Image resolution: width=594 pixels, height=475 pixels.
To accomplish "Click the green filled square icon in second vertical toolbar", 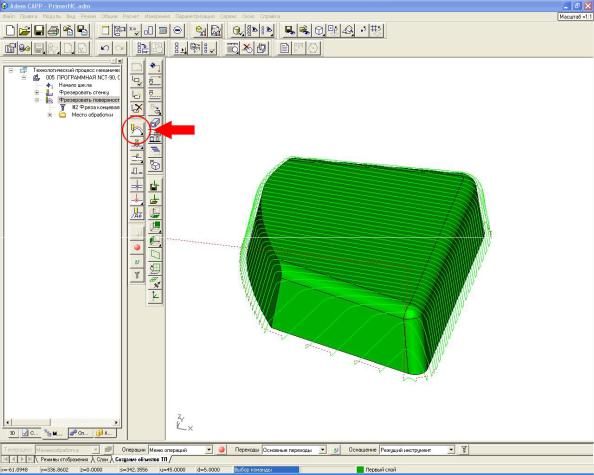I will coord(155,227).
